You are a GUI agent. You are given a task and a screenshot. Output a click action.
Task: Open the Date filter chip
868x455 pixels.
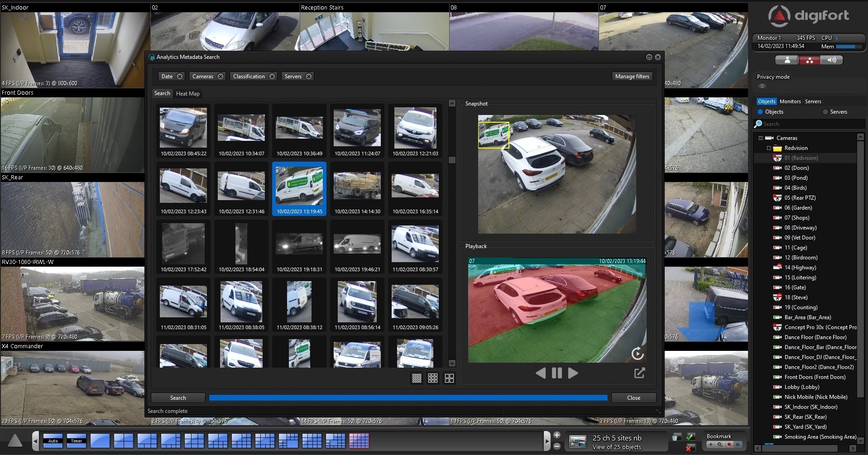point(167,77)
